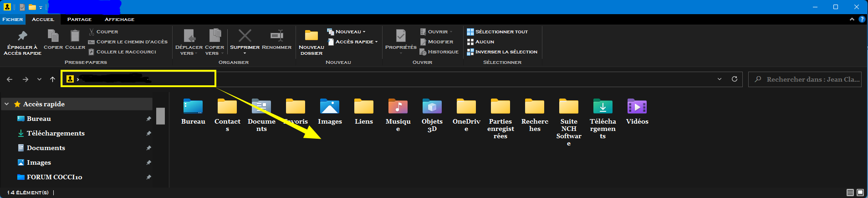Switch to the Accueil ribbon tab
Screen dimensions: 868x198
pos(43,19)
